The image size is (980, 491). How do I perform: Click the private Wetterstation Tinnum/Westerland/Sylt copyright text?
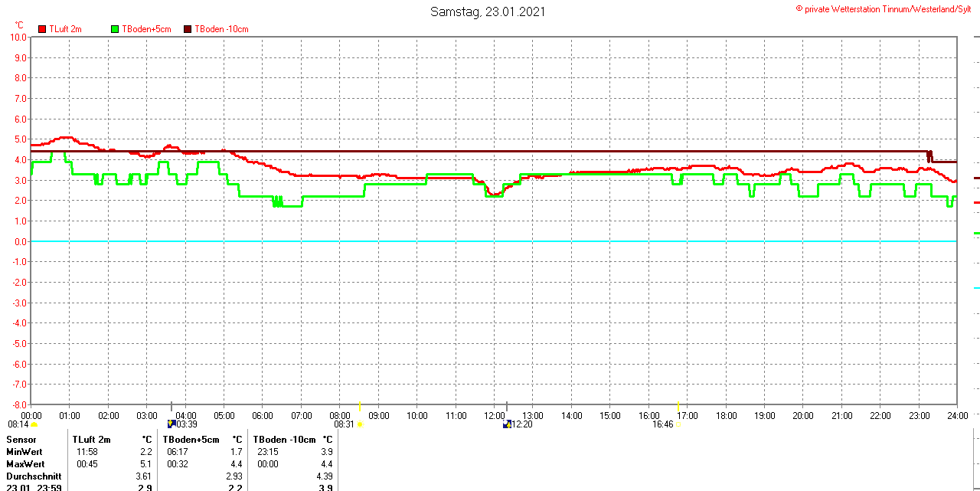tap(888, 8)
